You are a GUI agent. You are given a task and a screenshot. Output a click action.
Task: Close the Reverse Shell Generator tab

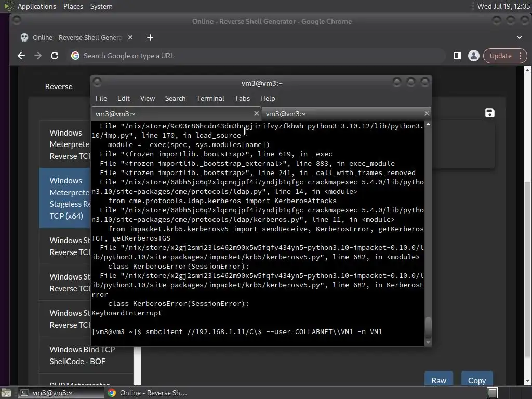coord(130,37)
